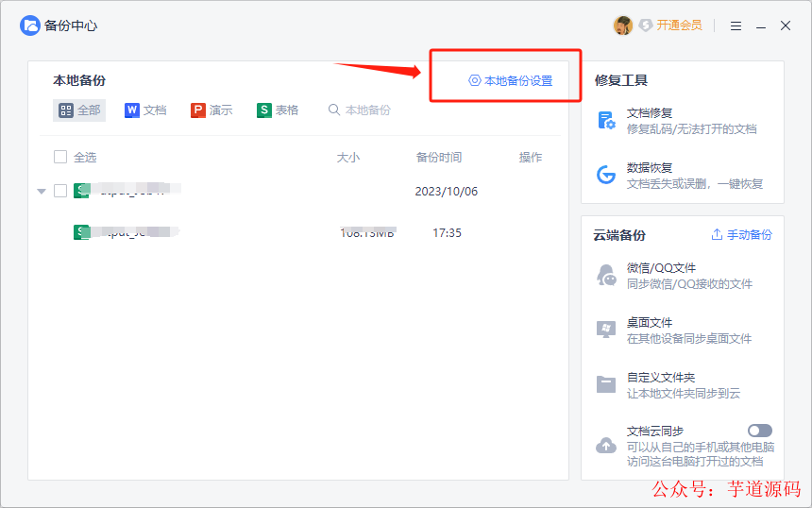The height and width of the screenshot is (508, 812).
Task: Click the desktop monitor icon
Action: (x=606, y=330)
